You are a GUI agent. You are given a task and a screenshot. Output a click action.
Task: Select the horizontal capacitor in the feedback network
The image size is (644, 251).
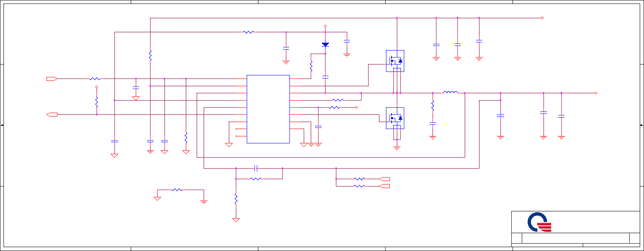pos(256,168)
